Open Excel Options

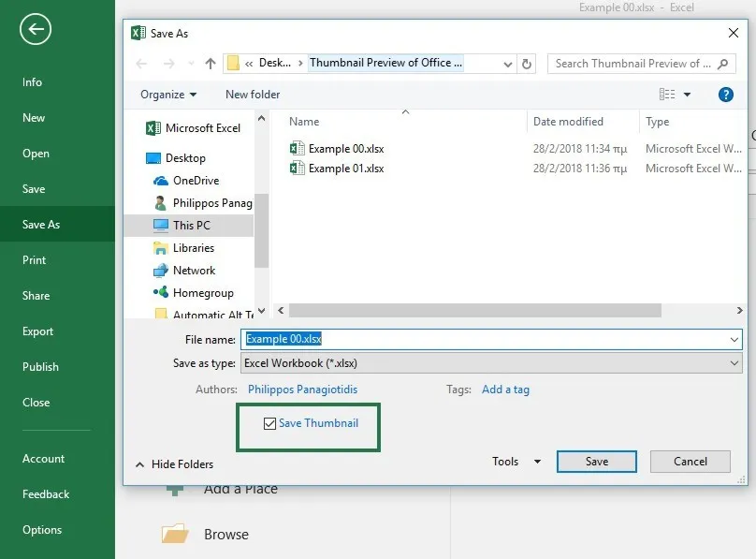pyautogui.click(x=42, y=530)
